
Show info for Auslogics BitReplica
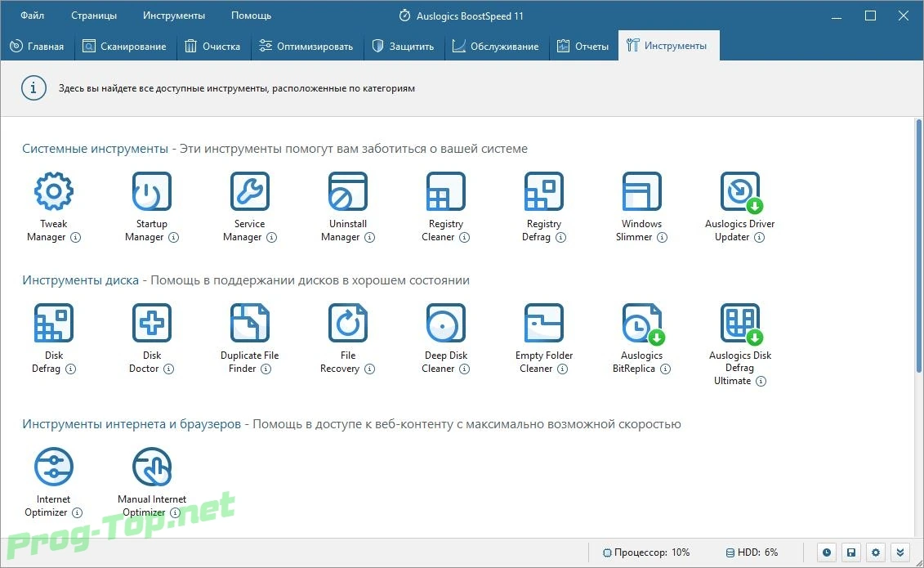click(x=665, y=369)
